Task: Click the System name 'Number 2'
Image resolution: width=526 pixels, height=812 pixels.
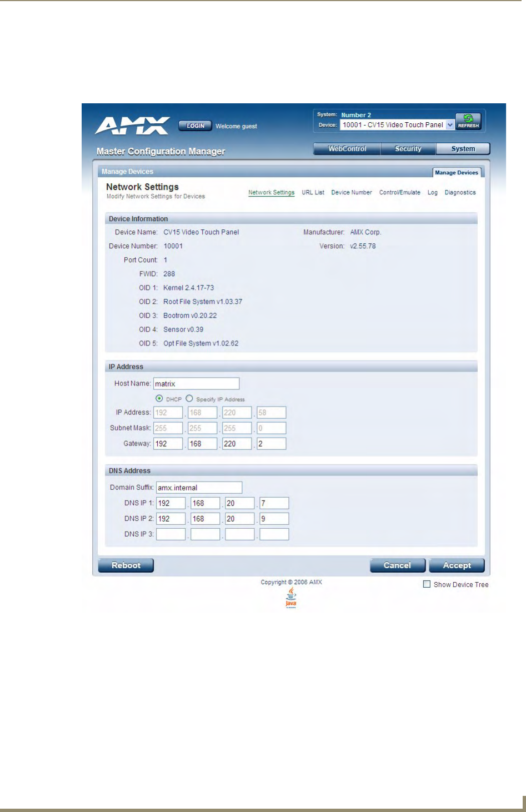Action: pos(356,115)
